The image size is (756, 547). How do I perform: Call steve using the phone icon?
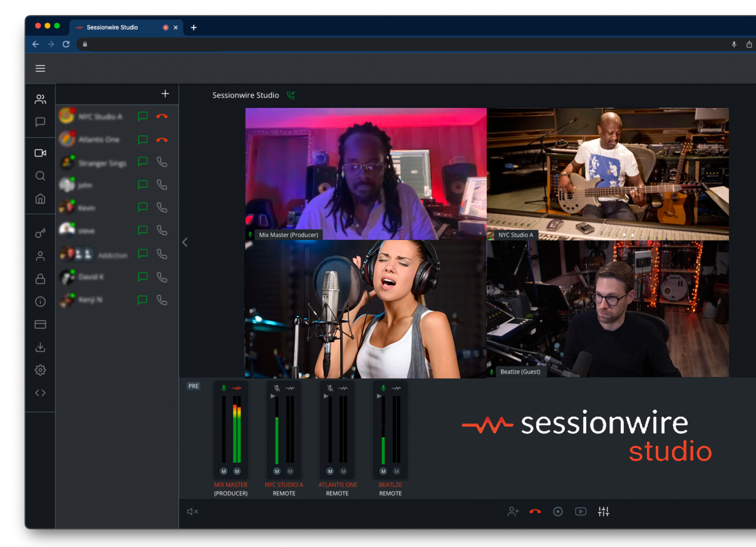[x=162, y=231]
